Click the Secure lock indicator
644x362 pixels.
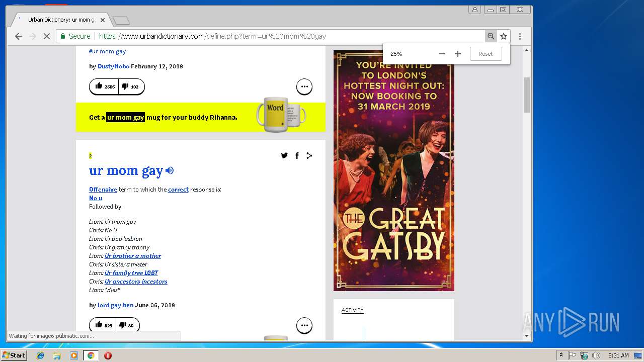click(x=75, y=36)
